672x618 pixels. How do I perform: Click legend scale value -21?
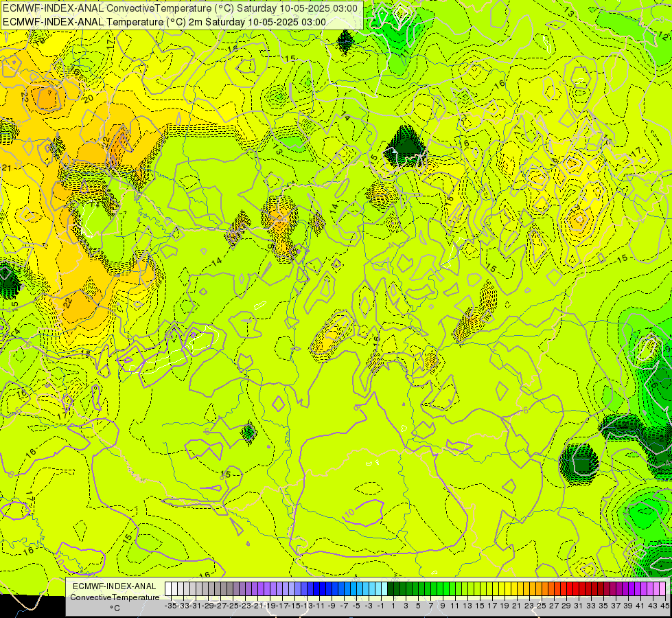pos(257,606)
